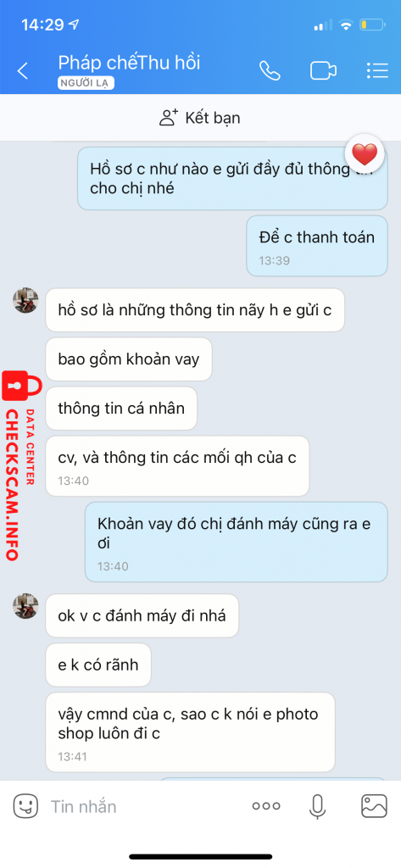The width and height of the screenshot is (401, 868).
Task: Start a video call with camera icon
Action: coord(324,71)
